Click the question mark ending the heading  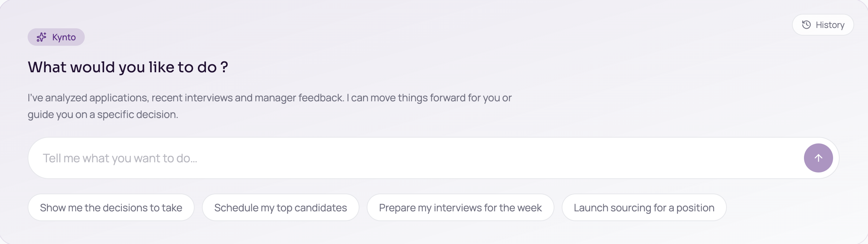(x=224, y=67)
